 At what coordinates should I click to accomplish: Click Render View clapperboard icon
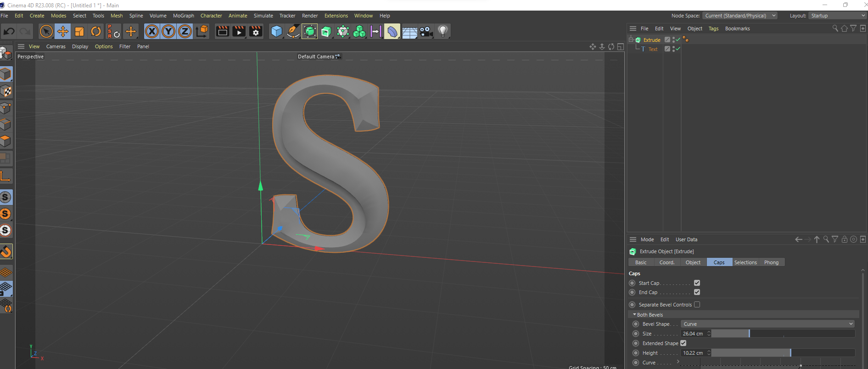pyautogui.click(x=222, y=31)
